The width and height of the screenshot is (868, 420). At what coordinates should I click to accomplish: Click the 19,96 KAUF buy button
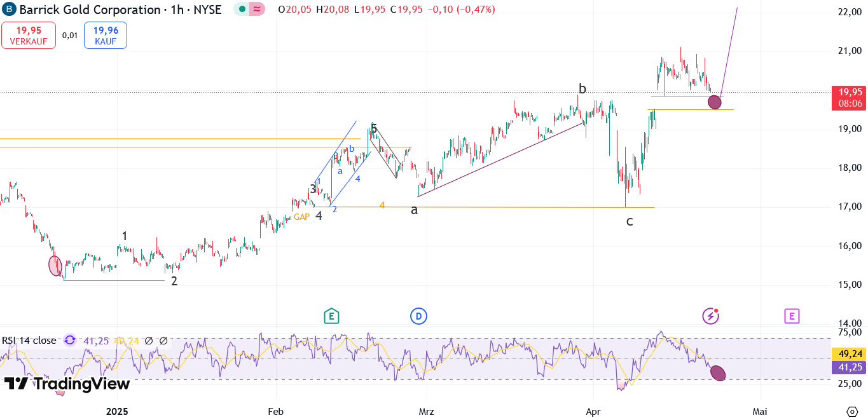(106, 35)
